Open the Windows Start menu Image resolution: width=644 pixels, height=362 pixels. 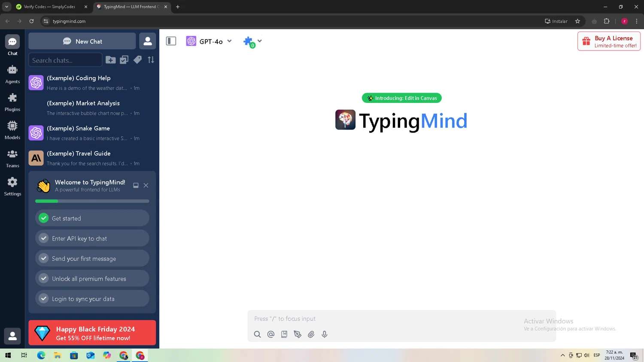pyautogui.click(x=8, y=355)
